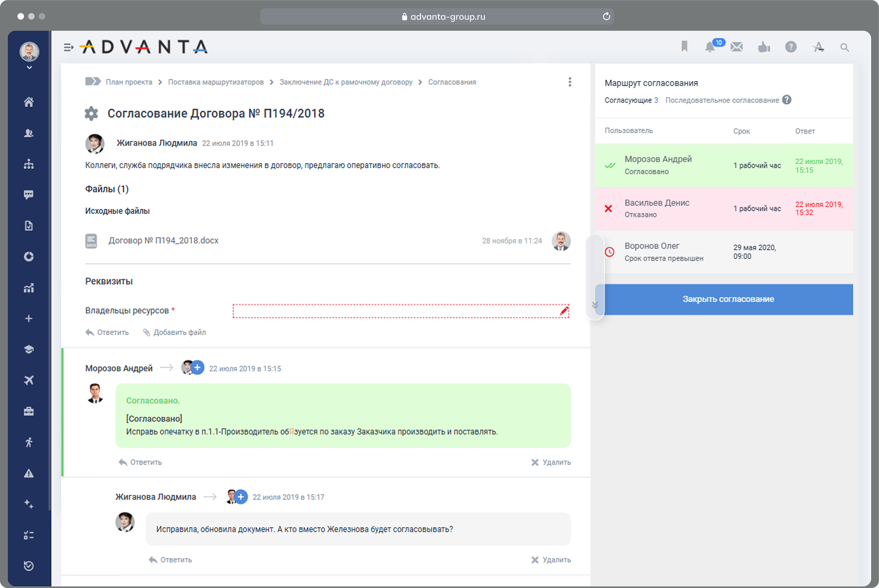Viewport: 879px width, 588px height.
Task: Open the three-dot options menu
Action: [x=570, y=82]
